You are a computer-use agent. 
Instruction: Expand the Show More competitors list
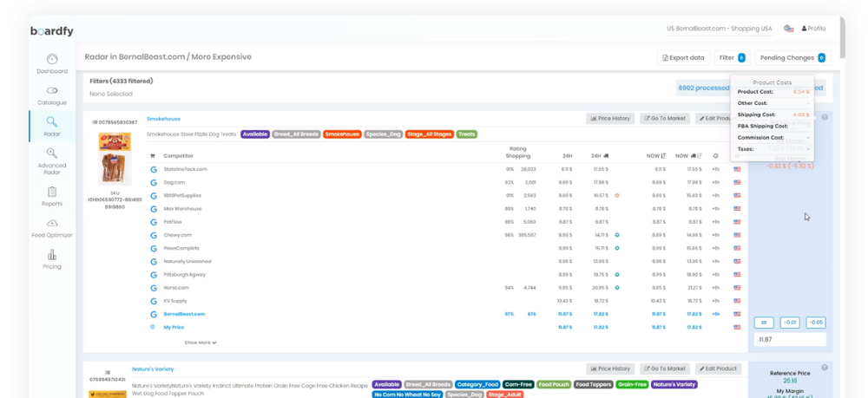click(x=201, y=343)
